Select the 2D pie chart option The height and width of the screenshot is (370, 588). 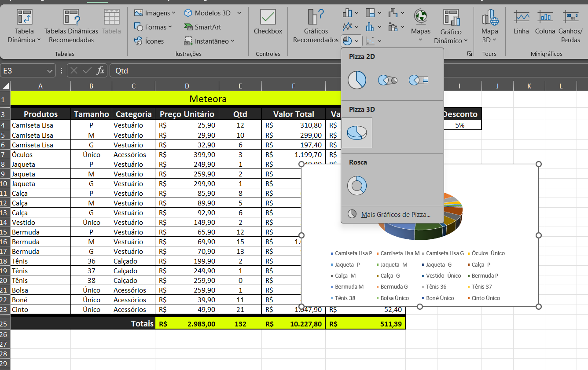[357, 80]
